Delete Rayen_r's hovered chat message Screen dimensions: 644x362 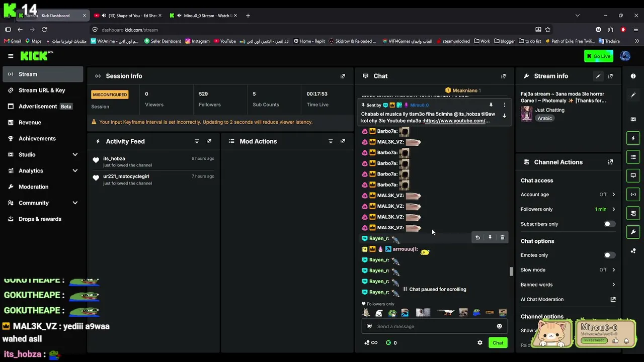click(502, 237)
